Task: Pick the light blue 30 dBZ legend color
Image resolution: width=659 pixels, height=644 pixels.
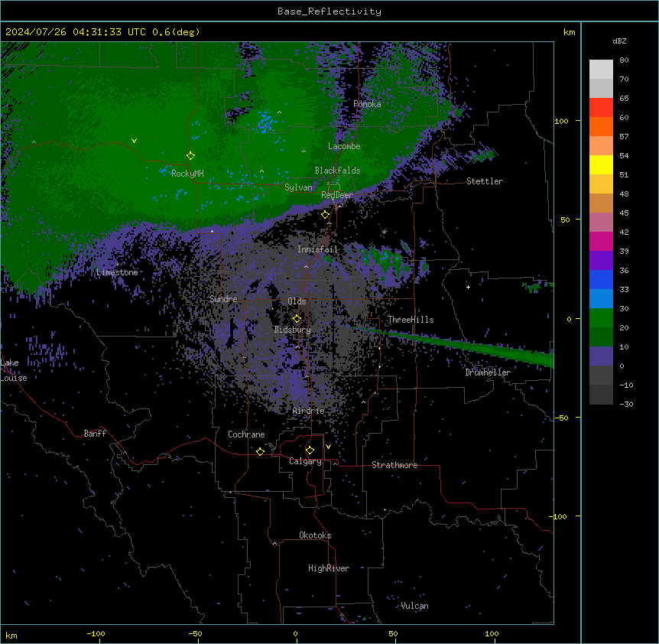Action: coord(601,298)
